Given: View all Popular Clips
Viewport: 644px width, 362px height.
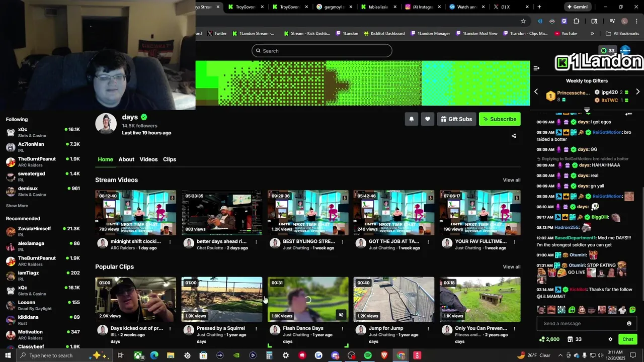Looking at the screenshot, I should [512, 267].
